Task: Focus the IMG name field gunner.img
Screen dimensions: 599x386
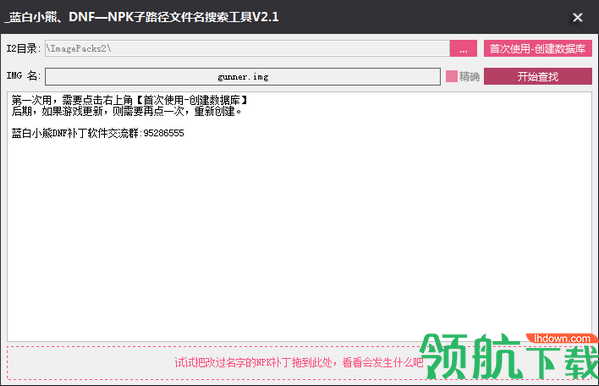Action: click(243, 77)
